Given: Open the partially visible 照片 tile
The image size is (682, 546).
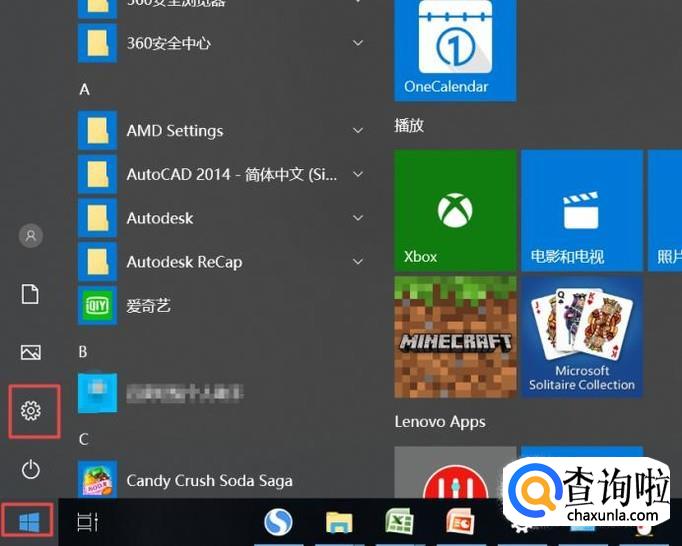Looking at the screenshot, I should pos(665,211).
